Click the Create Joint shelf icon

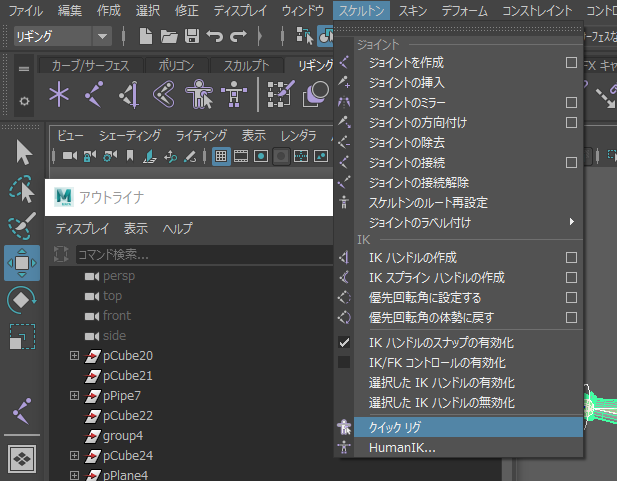click(x=94, y=94)
